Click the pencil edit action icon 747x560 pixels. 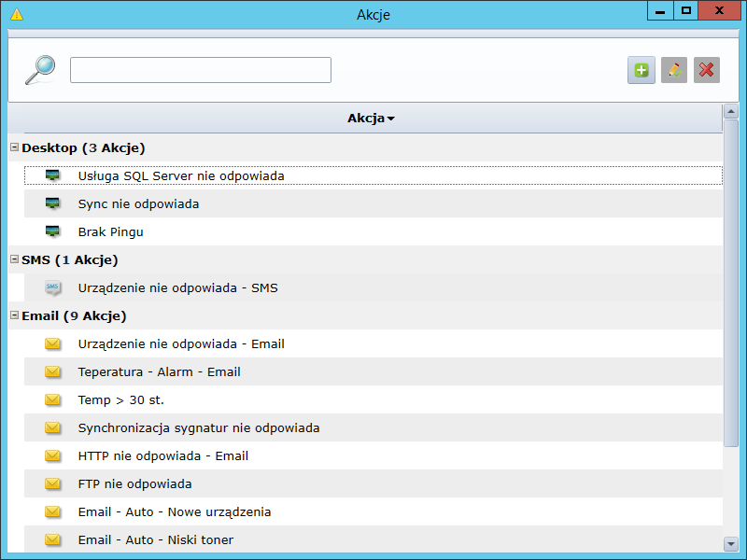click(674, 70)
